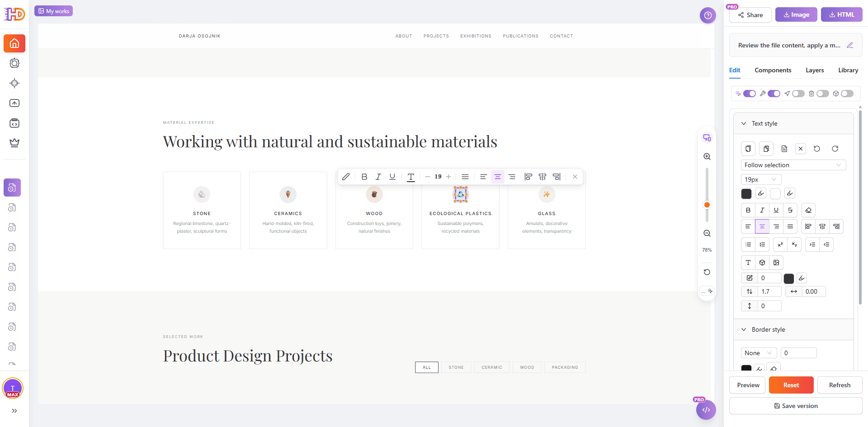Toggle italic in the floating text toolbar

(378, 177)
